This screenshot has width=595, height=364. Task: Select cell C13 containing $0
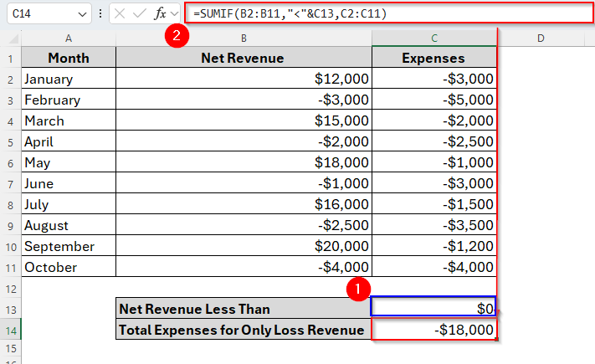(433, 309)
